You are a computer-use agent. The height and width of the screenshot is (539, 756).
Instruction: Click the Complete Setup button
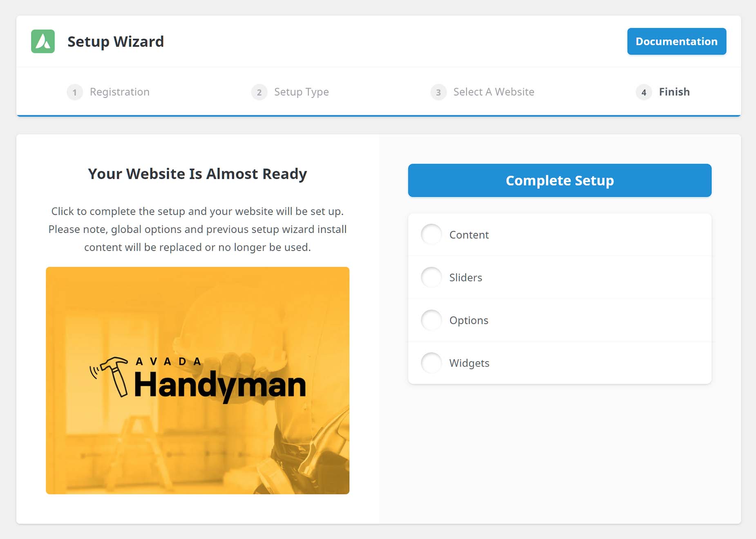[559, 180]
